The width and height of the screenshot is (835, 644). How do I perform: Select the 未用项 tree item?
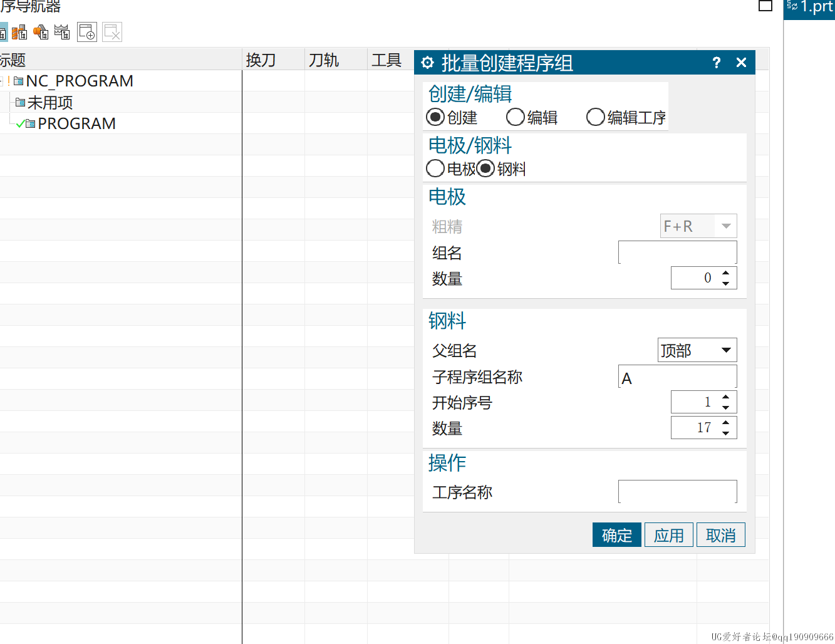(x=50, y=102)
